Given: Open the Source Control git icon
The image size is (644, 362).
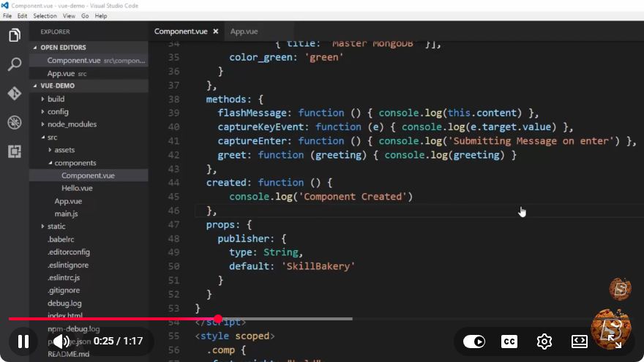Looking at the screenshot, I should 15,93.
